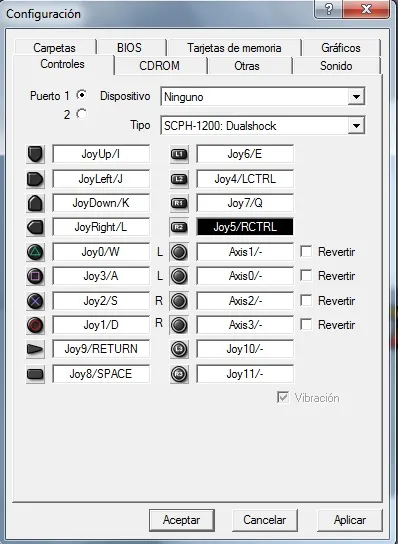Click the D-pad Up button icon
Screen dimensions: 398x544
35,154
